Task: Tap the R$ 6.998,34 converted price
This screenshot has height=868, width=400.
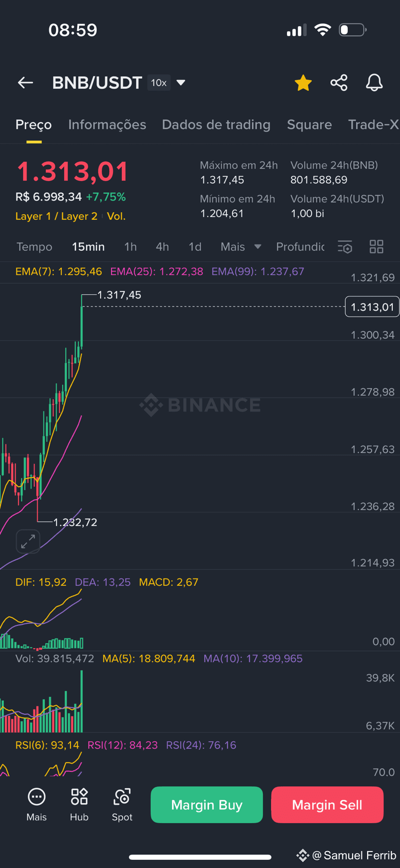Action: pos(49,197)
